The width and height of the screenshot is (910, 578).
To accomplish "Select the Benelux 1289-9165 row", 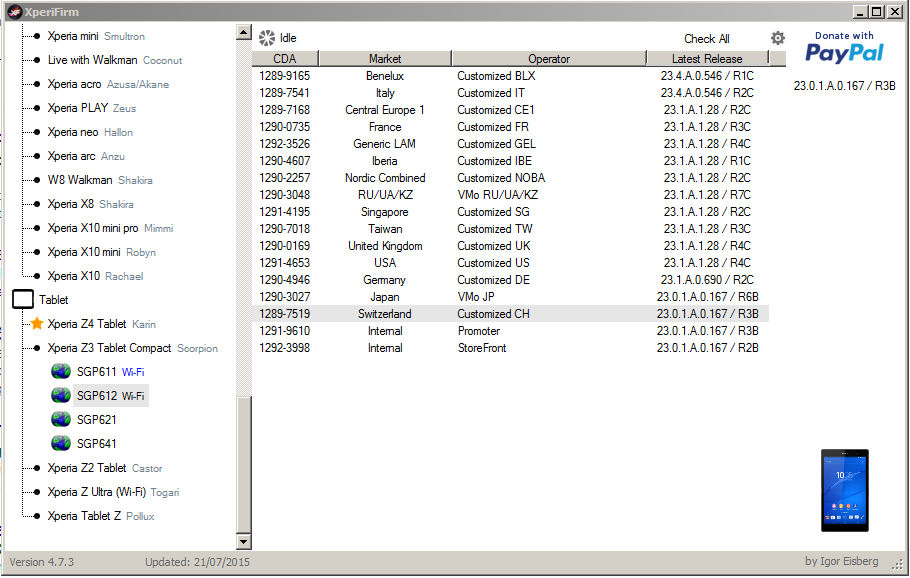I will click(511, 76).
